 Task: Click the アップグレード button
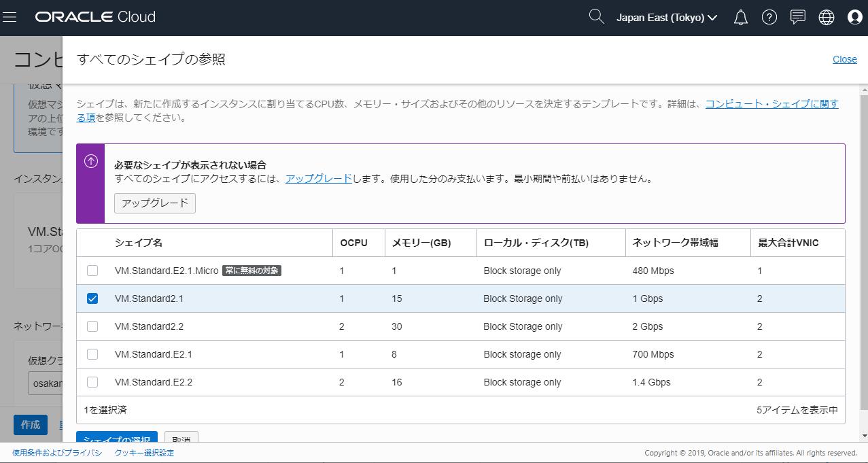(x=155, y=203)
